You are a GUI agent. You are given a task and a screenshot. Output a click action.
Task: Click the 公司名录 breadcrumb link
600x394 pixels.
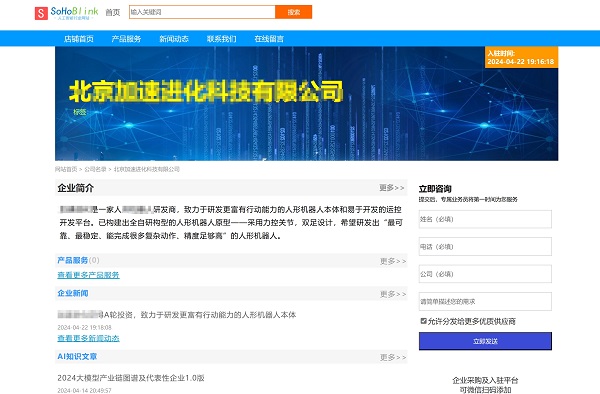point(95,169)
